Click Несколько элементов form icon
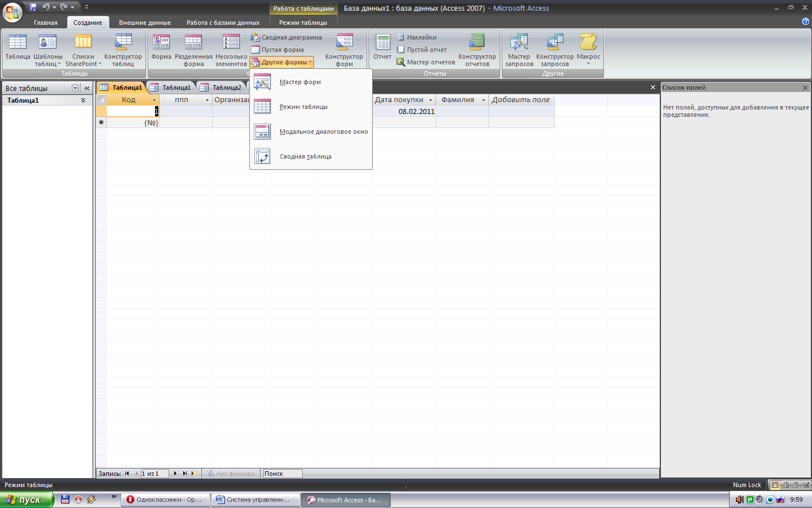 [x=231, y=50]
